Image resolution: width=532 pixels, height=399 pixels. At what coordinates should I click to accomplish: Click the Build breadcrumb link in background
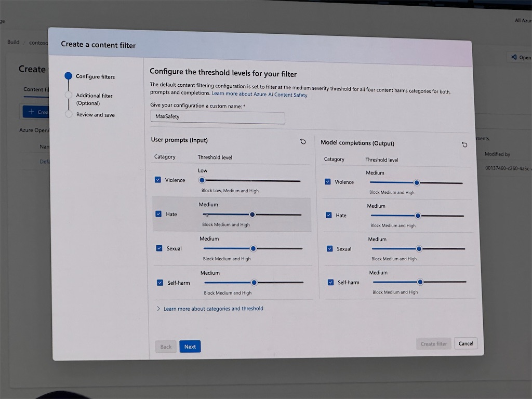point(13,42)
